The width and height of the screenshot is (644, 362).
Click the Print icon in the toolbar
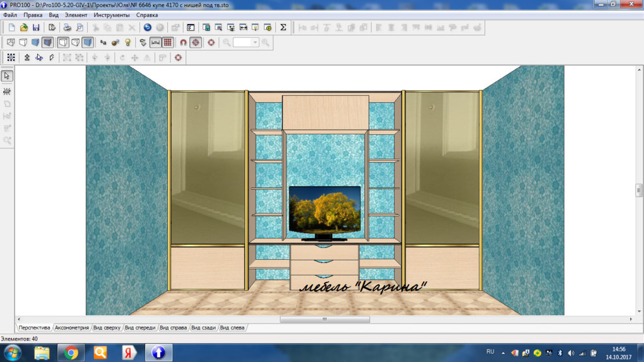67,27
